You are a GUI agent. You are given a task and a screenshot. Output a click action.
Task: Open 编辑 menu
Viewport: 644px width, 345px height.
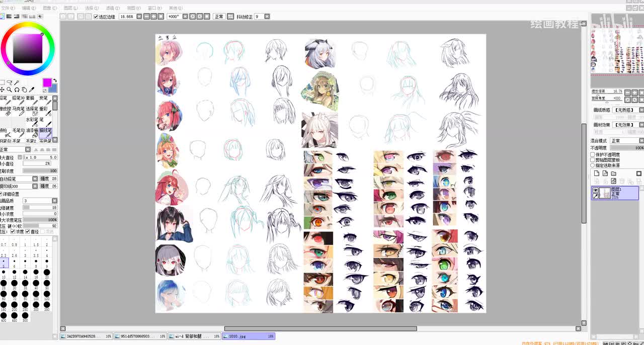[28, 9]
